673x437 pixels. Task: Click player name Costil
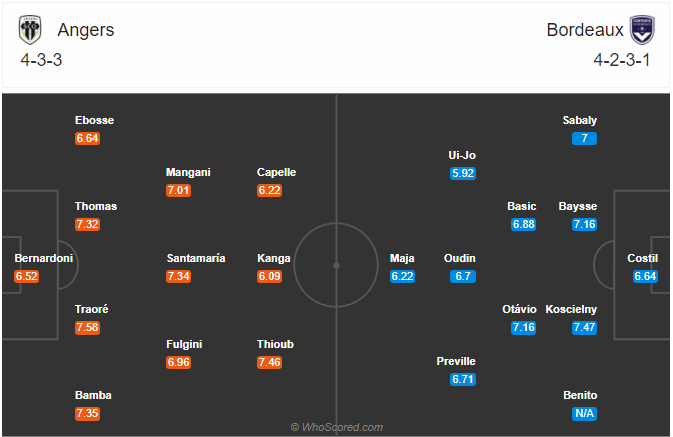tap(642, 258)
